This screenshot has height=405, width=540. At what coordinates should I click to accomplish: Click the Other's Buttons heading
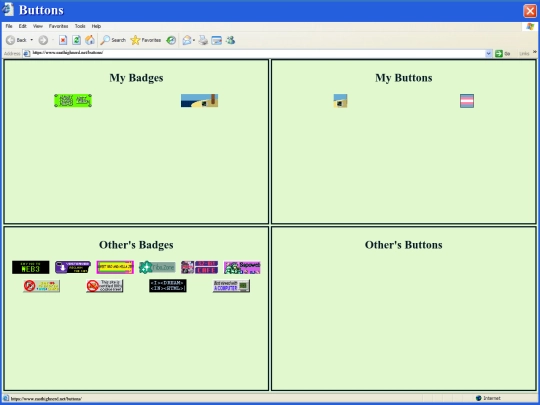[x=404, y=245]
